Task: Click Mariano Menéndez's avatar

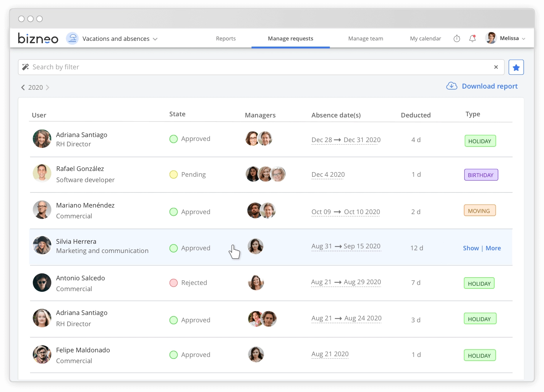Action: click(x=42, y=210)
